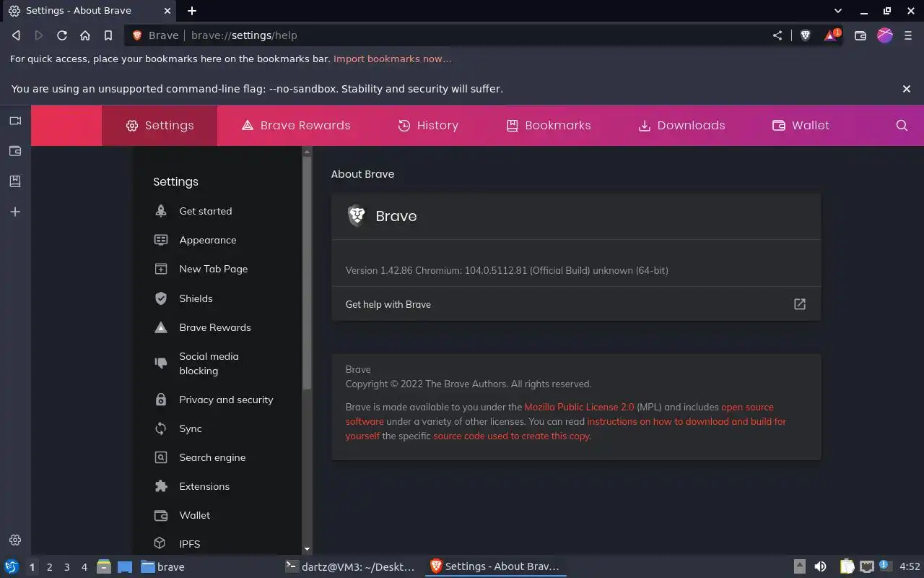This screenshot has width=924, height=578.
Task: Click the volume speaker tray icon
Action: pyautogui.click(x=820, y=567)
